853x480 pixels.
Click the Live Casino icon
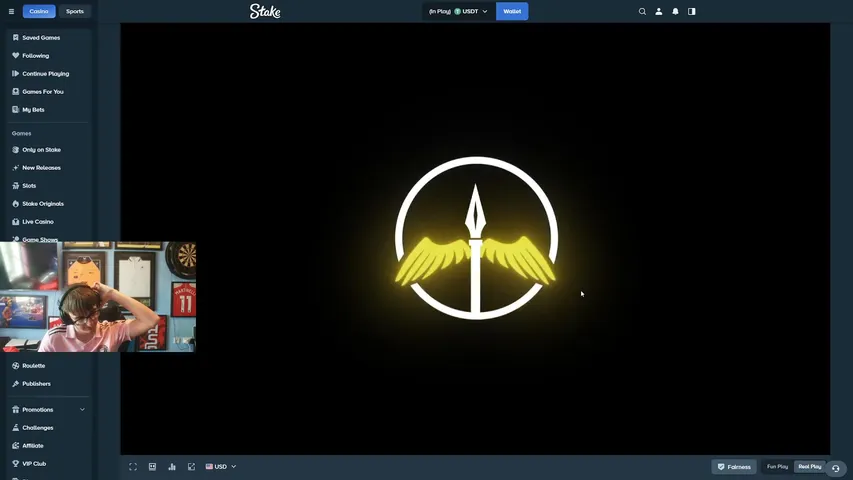pyautogui.click(x=15, y=221)
